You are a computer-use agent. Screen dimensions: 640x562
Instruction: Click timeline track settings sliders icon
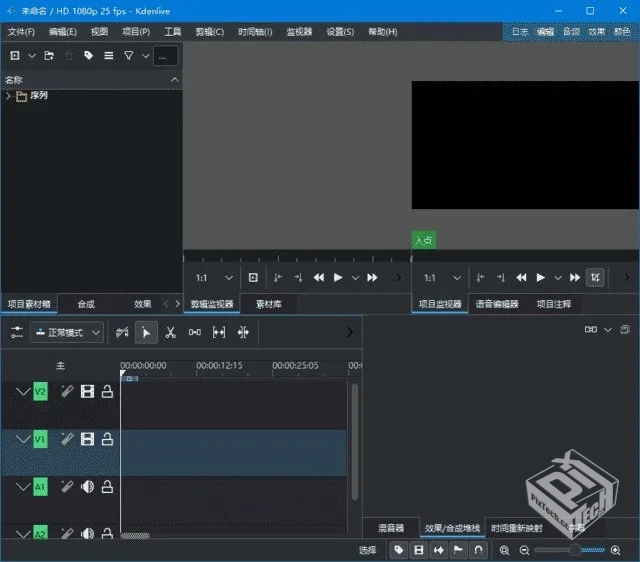click(x=17, y=332)
